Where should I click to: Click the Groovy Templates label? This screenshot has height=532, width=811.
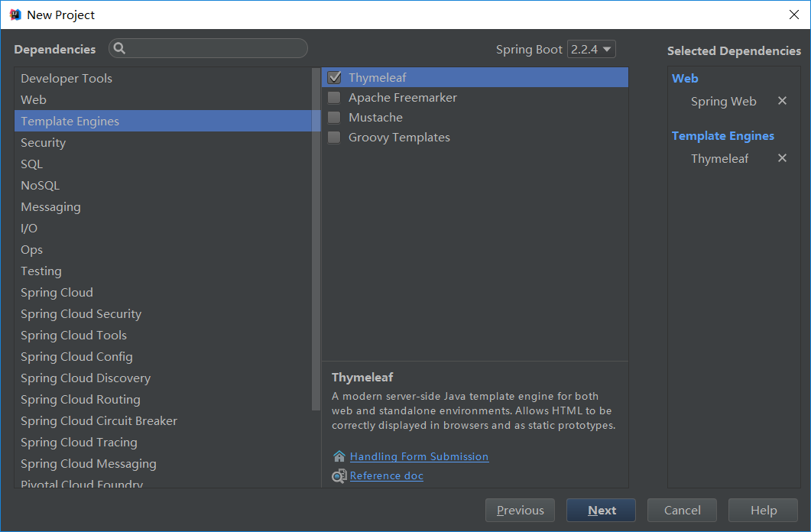coord(399,138)
